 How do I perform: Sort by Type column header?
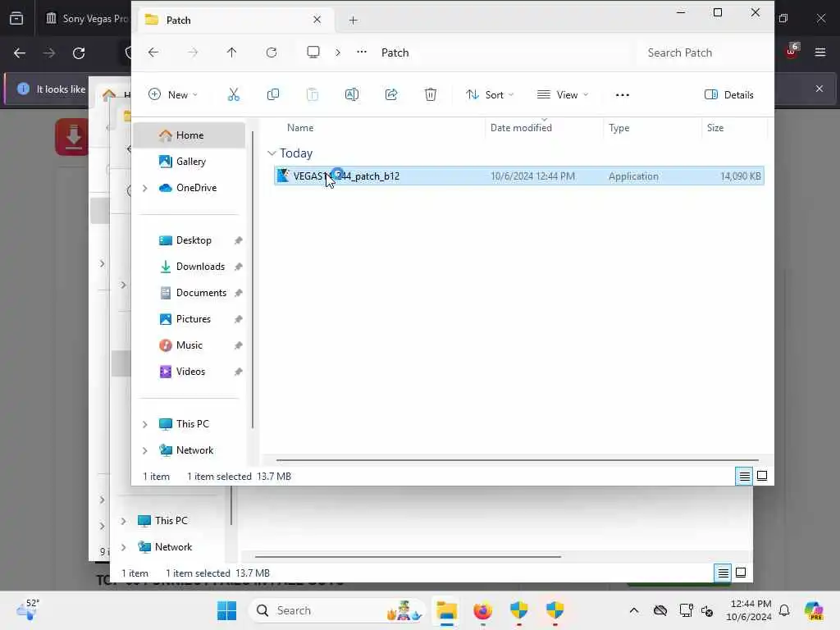[x=619, y=128]
